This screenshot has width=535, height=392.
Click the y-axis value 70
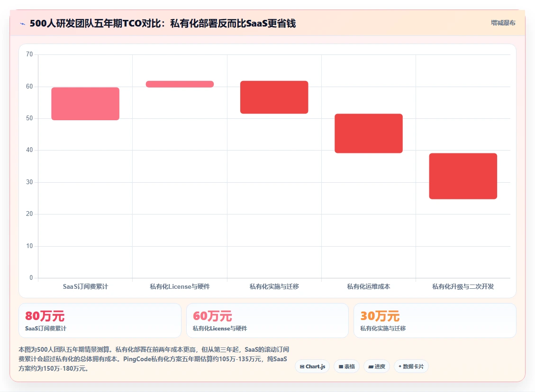click(29, 54)
